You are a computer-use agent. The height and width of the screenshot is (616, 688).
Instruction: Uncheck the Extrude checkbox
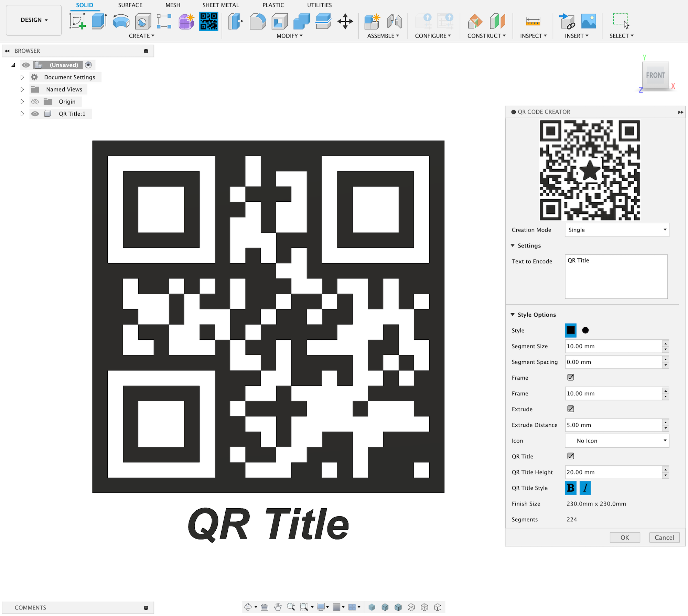571,409
